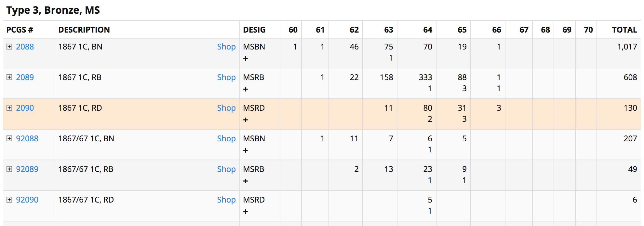Shop for 1867/67 1C, BN coin
The height and width of the screenshot is (226, 644).
226,139
